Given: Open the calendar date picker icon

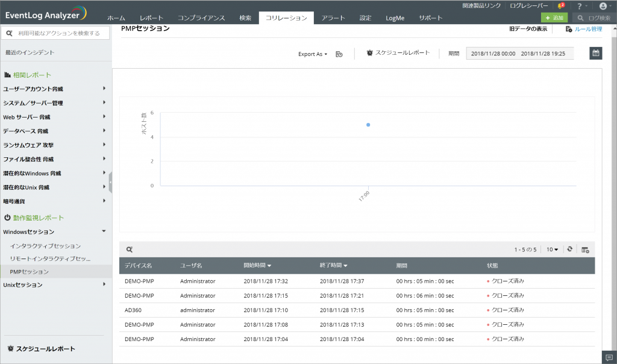Looking at the screenshot, I should (x=595, y=53).
